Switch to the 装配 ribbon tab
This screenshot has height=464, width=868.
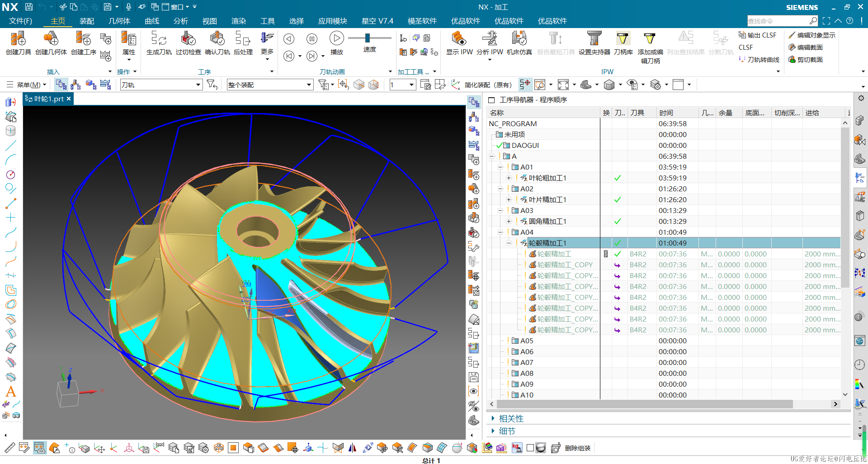pyautogui.click(x=87, y=21)
